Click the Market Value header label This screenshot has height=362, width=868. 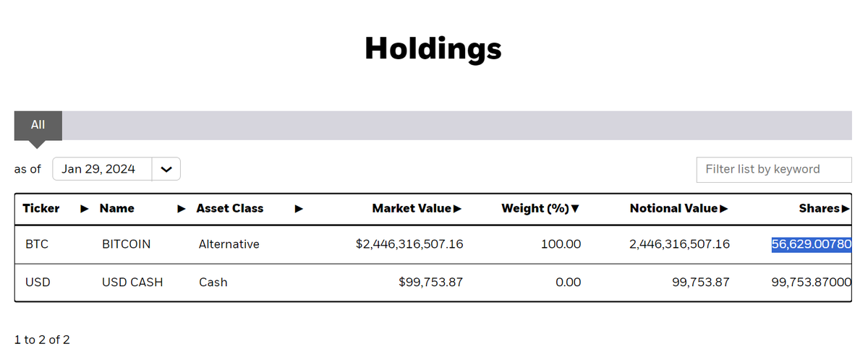pos(412,208)
